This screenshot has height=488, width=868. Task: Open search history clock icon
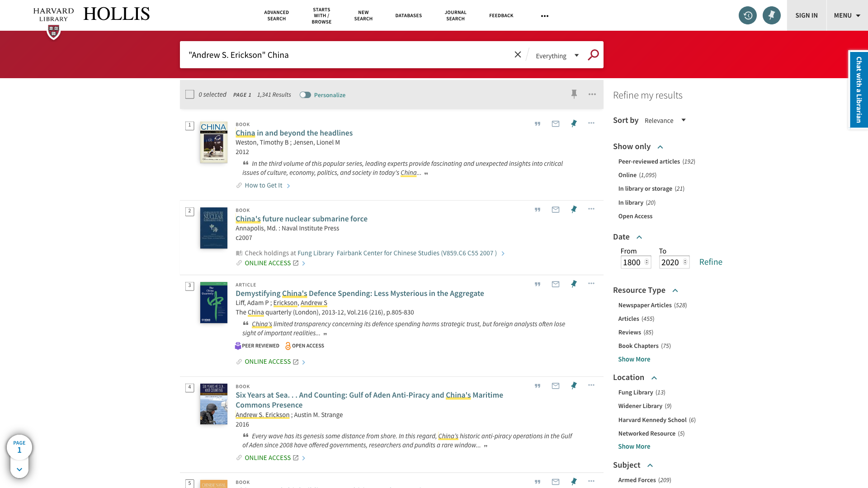[x=747, y=15]
